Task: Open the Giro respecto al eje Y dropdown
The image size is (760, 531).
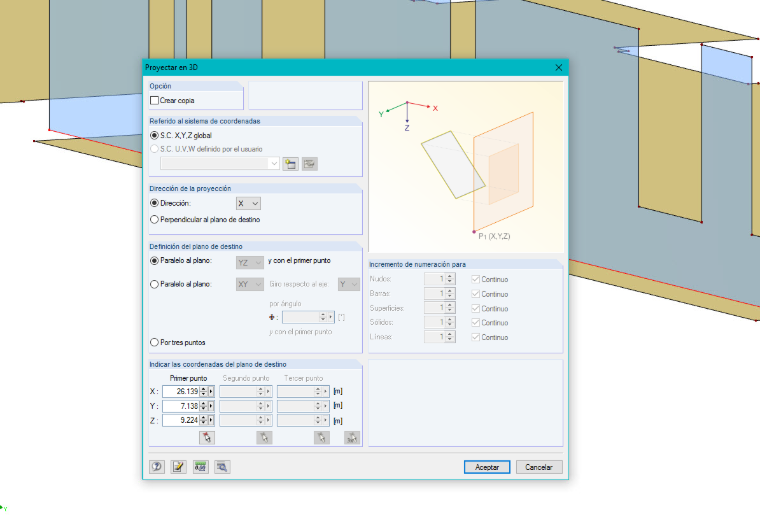Action: pos(349,284)
